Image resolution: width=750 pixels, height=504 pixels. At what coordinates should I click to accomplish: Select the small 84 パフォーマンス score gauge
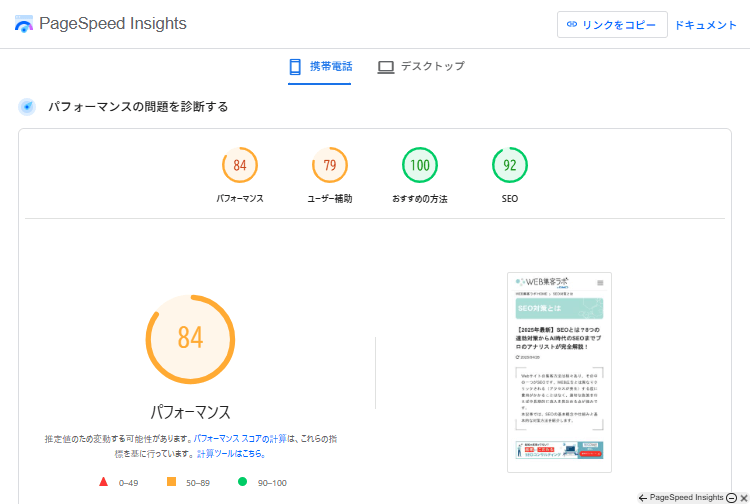(x=240, y=166)
